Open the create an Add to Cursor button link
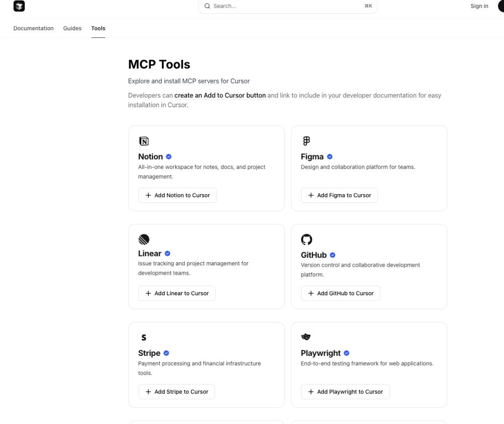Screen dimensions: 504x424 [220, 95]
